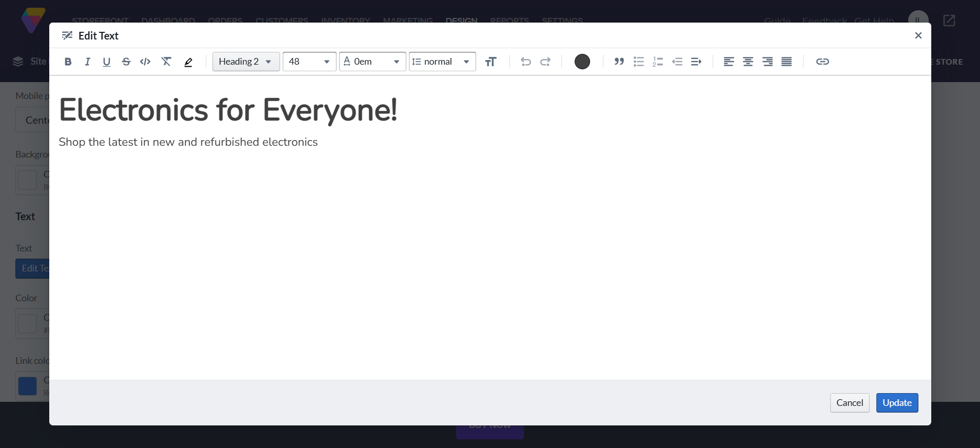980x448 pixels.
Task: Open the DESIGN menu in background page
Action: 461,20
